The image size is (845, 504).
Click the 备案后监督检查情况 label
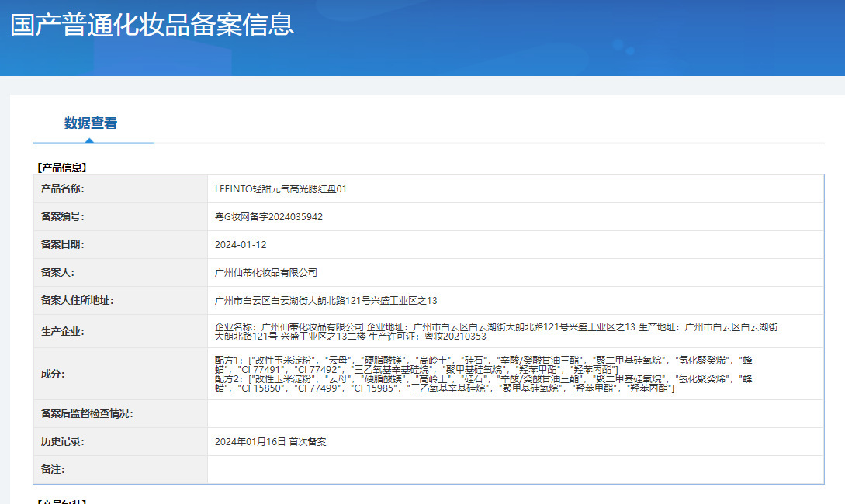pos(87,413)
